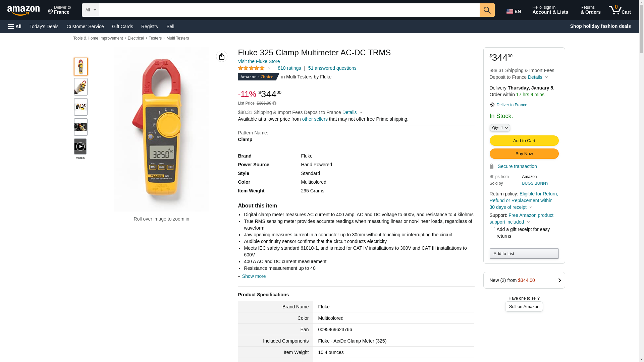This screenshot has height=362, width=644.
Task: Open Customer Service nav item
Action: click(x=85, y=26)
